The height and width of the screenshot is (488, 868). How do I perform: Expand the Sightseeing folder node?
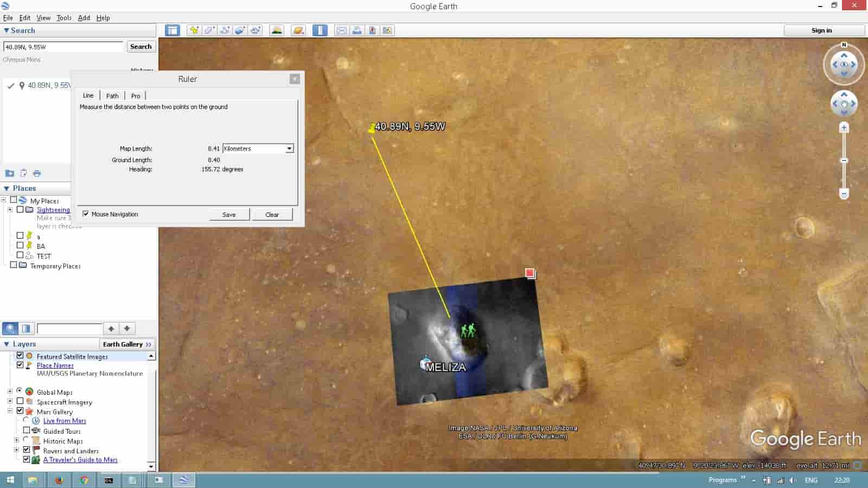coord(10,209)
